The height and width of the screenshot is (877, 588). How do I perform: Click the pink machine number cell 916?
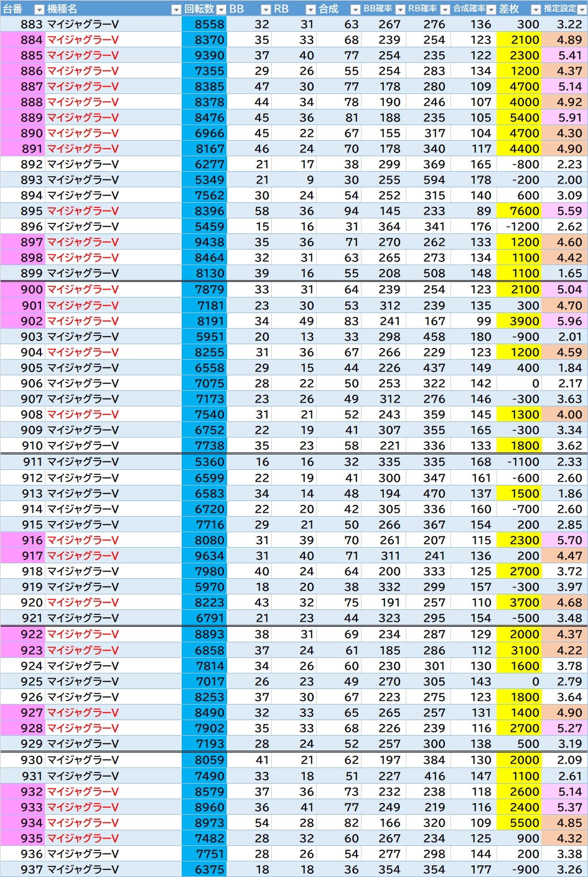click(23, 540)
